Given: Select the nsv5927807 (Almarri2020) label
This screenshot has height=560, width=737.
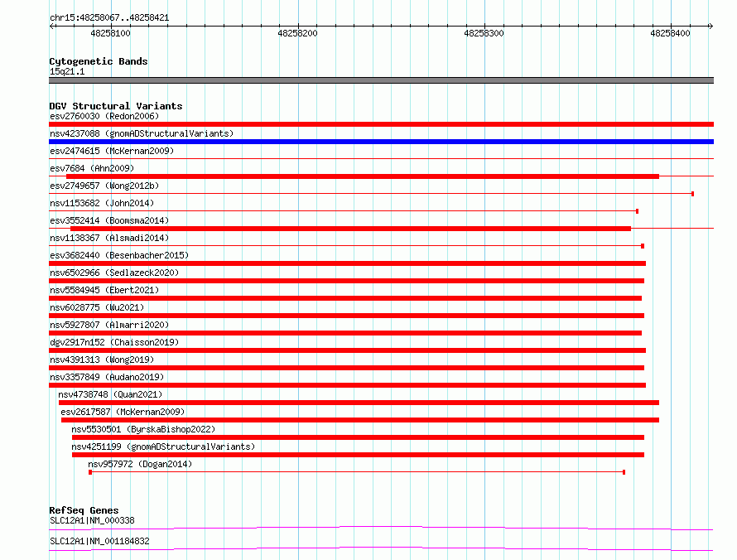Looking at the screenshot, I should (x=109, y=325).
